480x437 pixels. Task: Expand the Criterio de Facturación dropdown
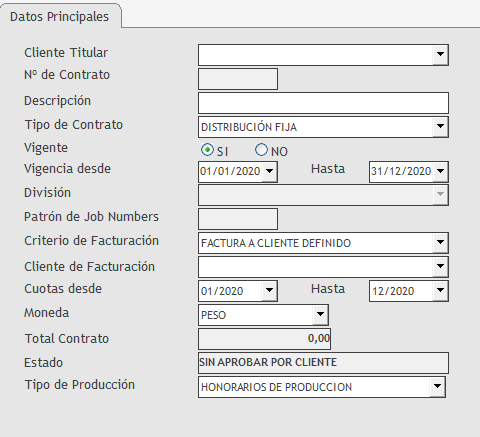click(x=440, y=243)
